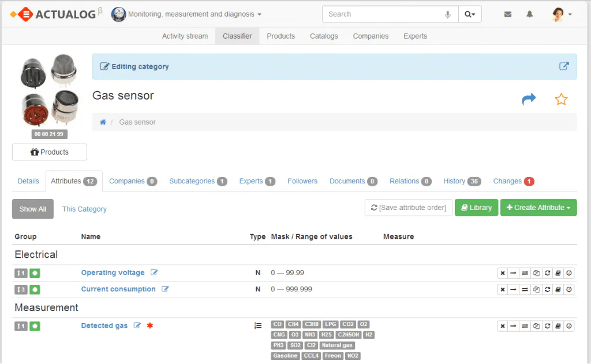Select This Category filter

pyautogui.click(x=84, y=209)
